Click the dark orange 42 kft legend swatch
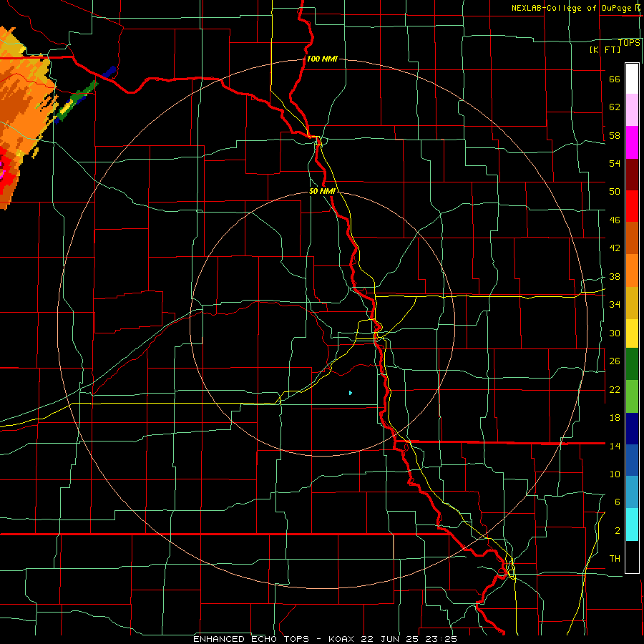This screenshot has width=644, height=644. pyautogui.click(x=632, y=238)
